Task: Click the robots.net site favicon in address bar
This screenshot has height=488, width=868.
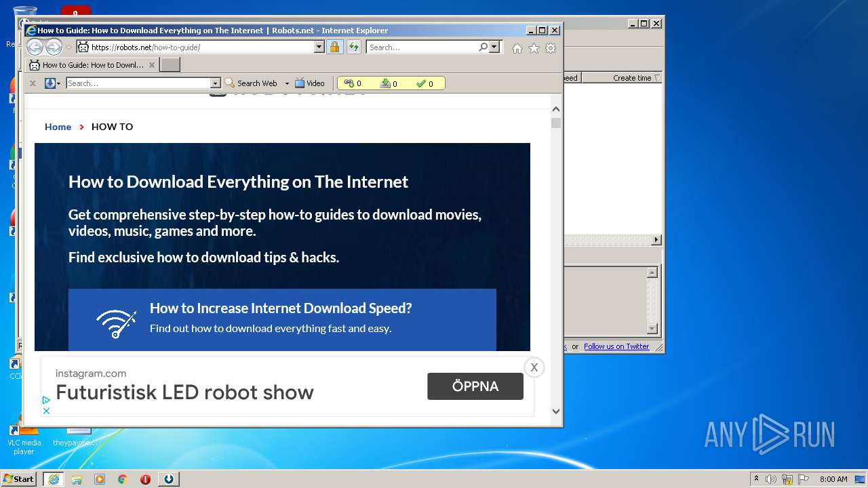Action: point(83,47)
